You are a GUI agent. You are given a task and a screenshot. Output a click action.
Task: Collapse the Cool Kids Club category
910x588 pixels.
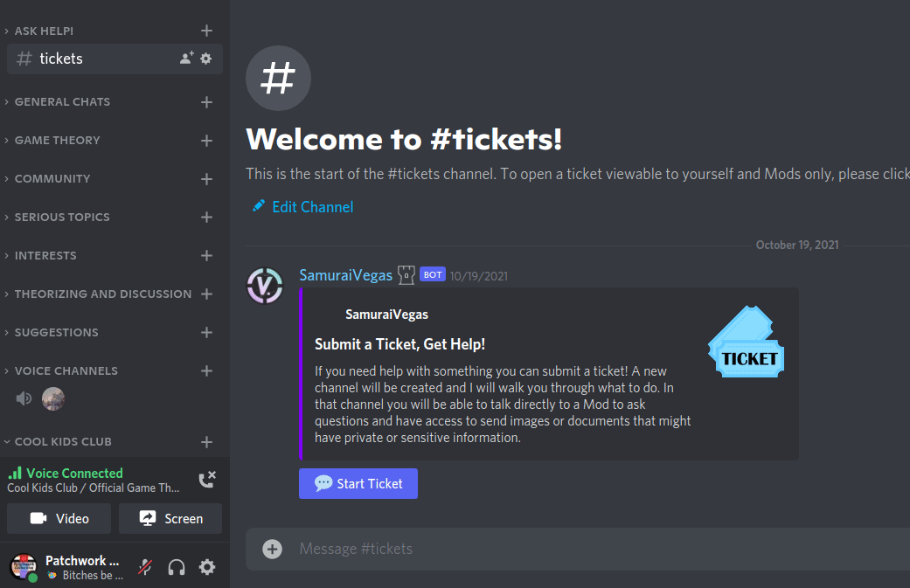[63, 442]
